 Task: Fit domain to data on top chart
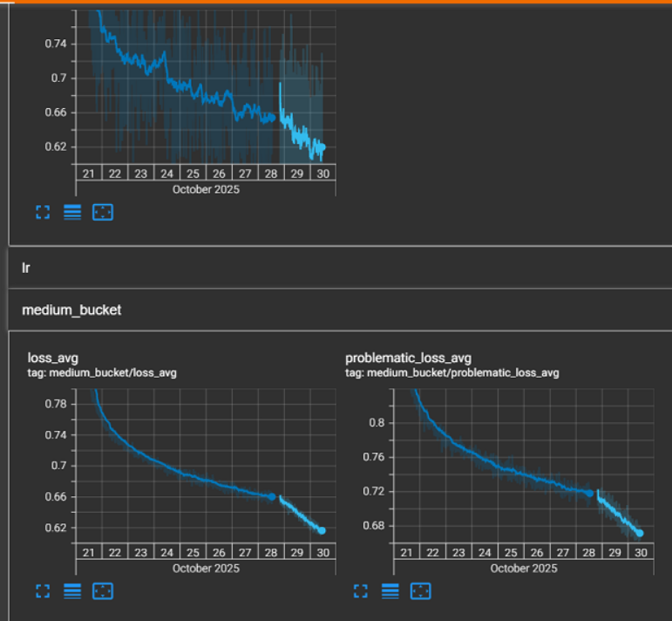tap(103, 212)
